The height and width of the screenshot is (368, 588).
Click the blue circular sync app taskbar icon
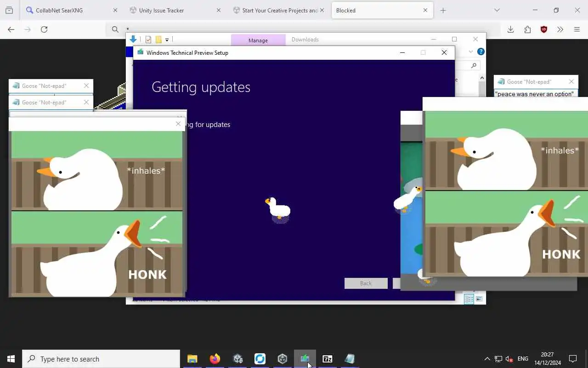click(260, 359)
